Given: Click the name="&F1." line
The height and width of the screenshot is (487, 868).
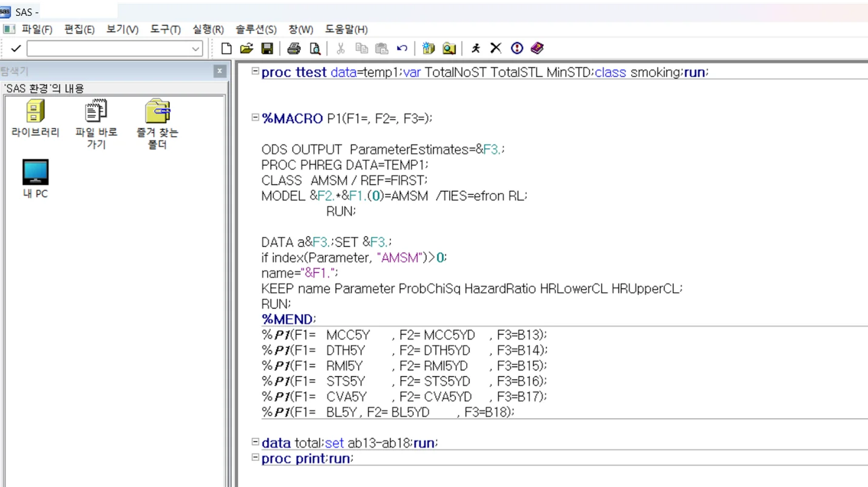Looking at the screenshot, I should (300, 273).
